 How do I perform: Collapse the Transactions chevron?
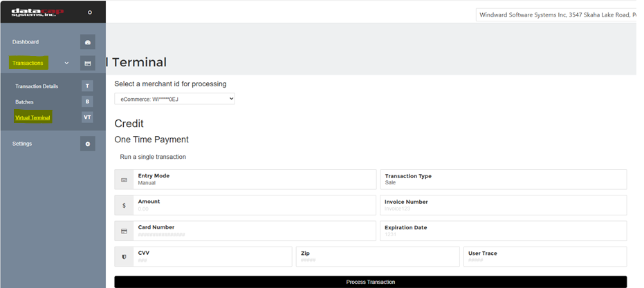click(66, 63)
